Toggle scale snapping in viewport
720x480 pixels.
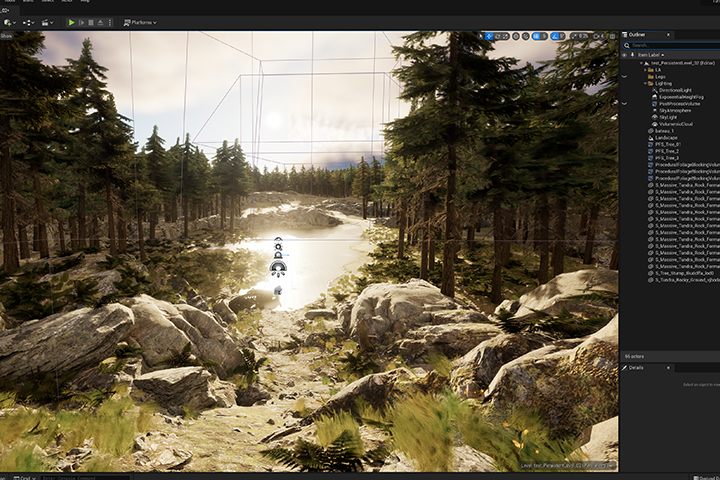(x=574, y=36)
